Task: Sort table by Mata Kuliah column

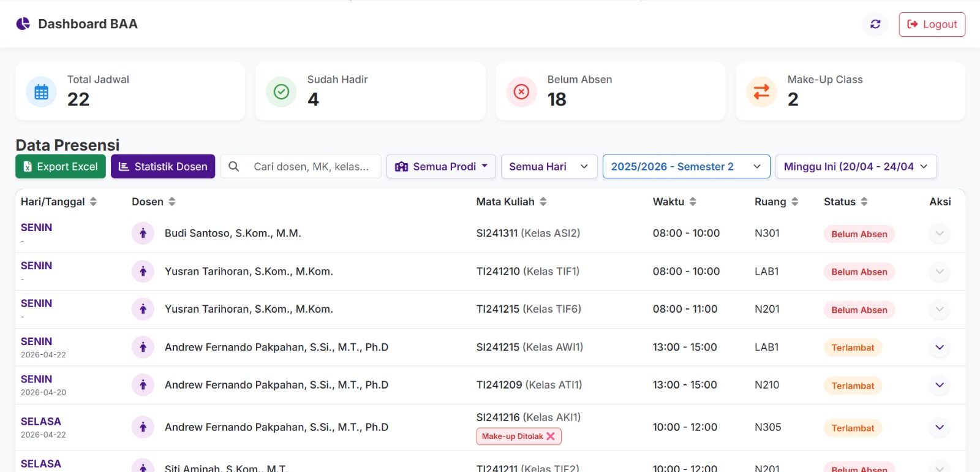Action: [543, 202]
